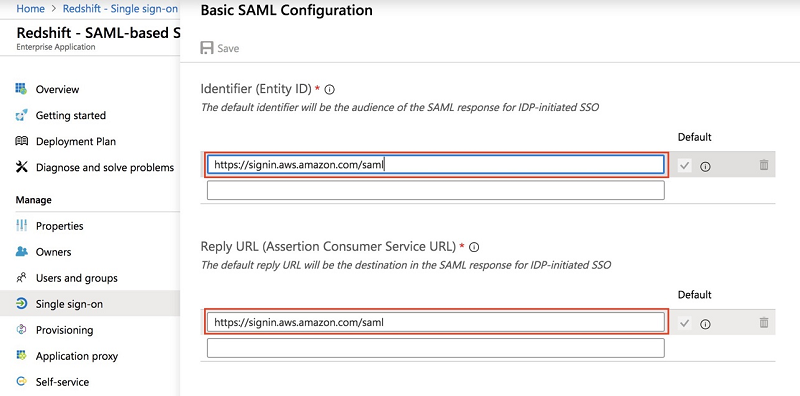
Task: Delete the Reply URL entry with trash icon
Action: coord(764,323)
